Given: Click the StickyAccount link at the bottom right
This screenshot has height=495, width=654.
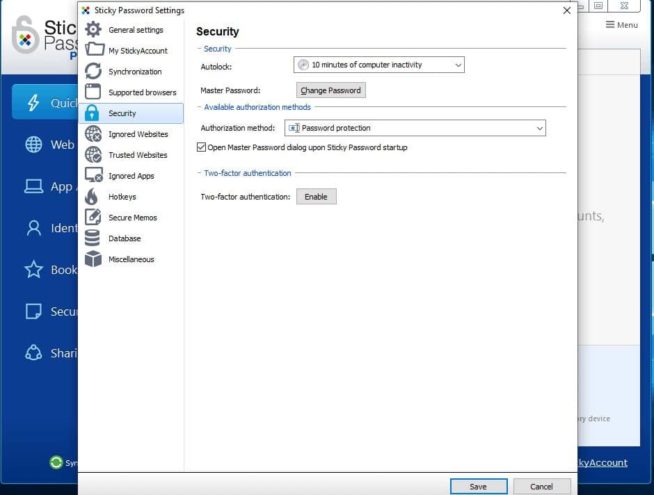Looking at the screenshot, I should [602, 462].
